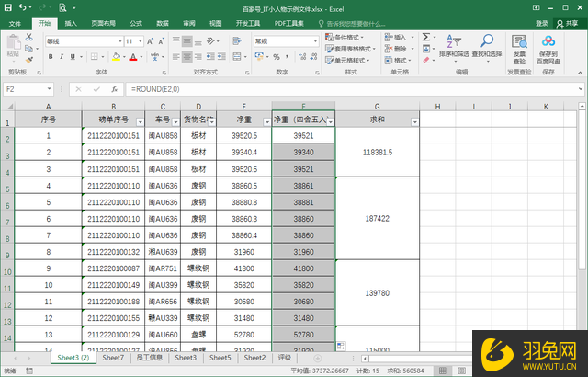The image size is (588, 377).
Task: Toggle top vertical alignment
Action: tap(175, 40)
